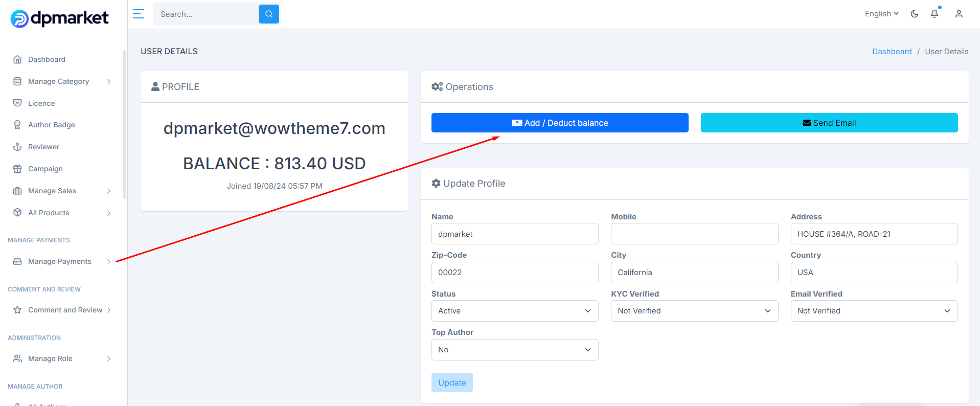Image resolution: width=980 pixels, height=406 pixels.
Task: Click the Zip-Code input field
Action: pyautogui.click(x=515, y=273)
